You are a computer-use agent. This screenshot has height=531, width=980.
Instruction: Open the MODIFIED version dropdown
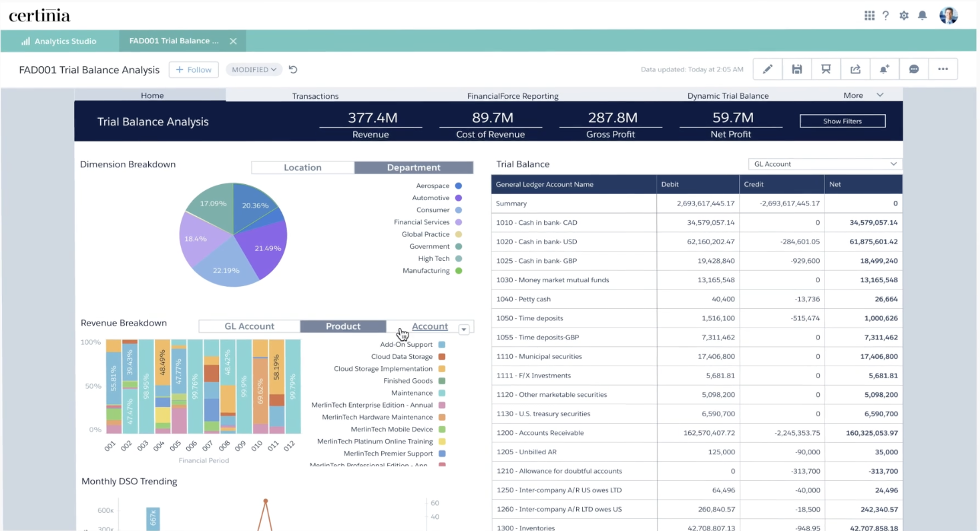[254, 69]
